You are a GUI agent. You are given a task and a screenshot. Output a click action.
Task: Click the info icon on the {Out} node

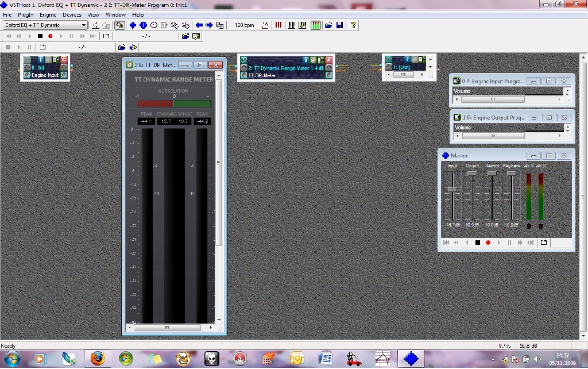tap(407, 59)
